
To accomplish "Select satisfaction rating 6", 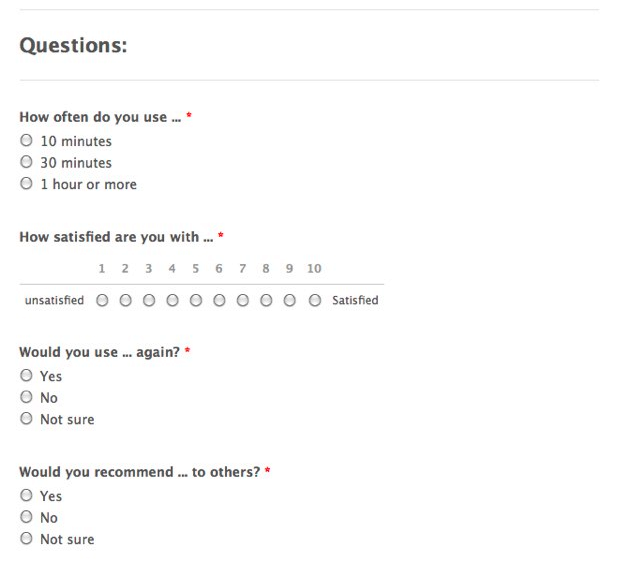I will [x=219, y=300].
